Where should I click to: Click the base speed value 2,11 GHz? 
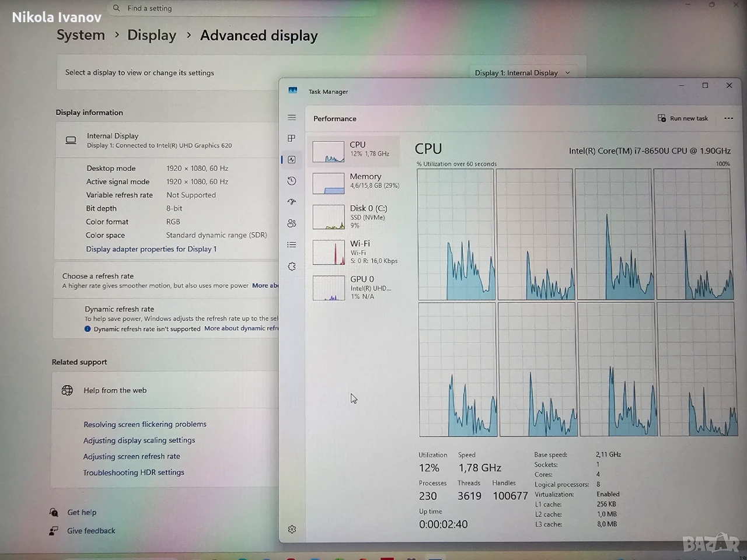pyautogui.click(x=608, y=454)
